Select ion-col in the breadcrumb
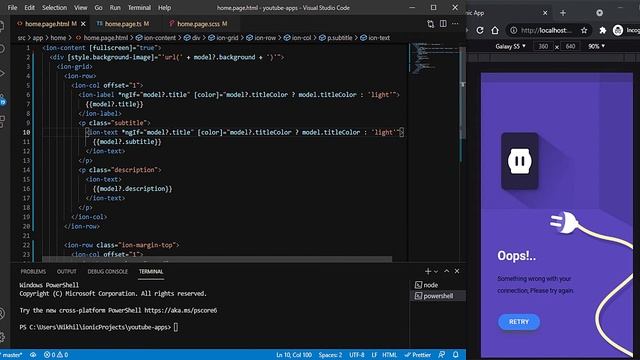 click(x=297, y=38)
